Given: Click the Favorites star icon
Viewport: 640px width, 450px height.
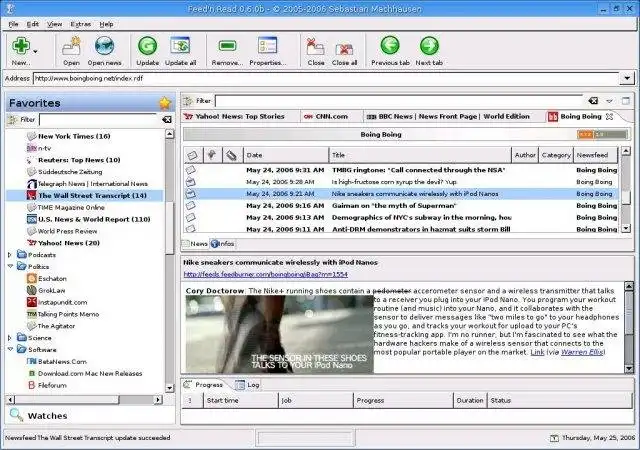Looking at the screenshot, I should point(165,103).
